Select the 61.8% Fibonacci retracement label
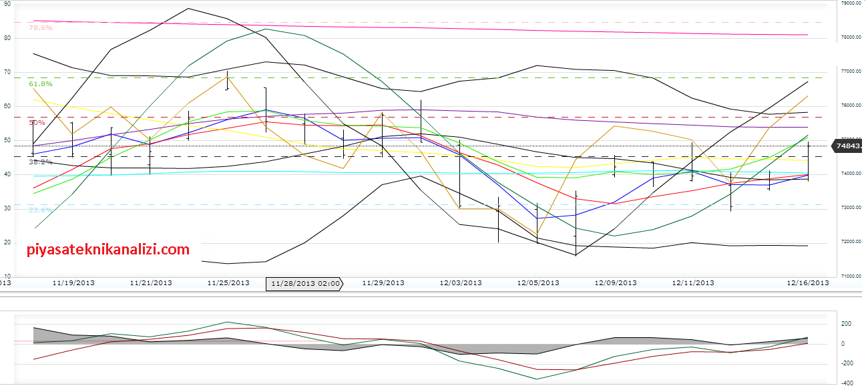The image size is (868, 388). pos(40,84)
